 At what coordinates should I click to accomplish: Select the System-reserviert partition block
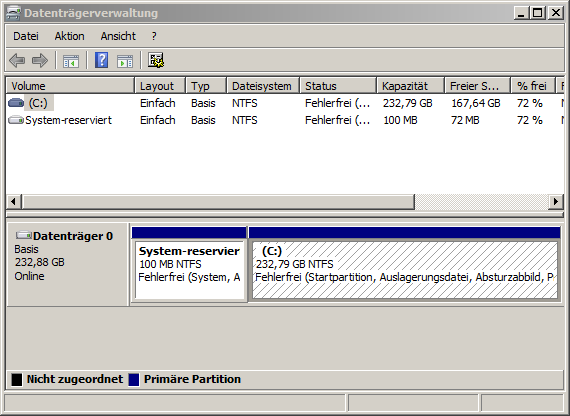(189, 269)
